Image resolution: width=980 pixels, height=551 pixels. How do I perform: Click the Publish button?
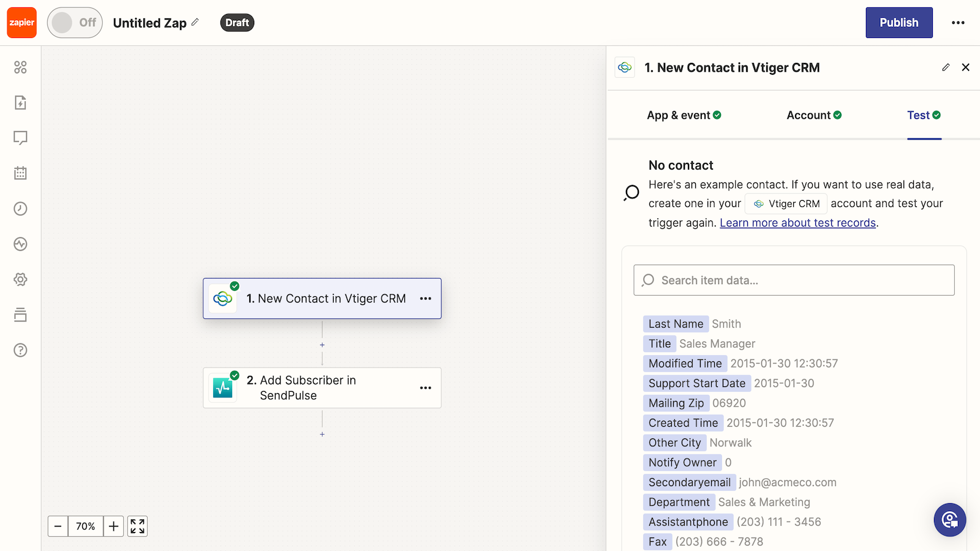[x=899, y=23]
